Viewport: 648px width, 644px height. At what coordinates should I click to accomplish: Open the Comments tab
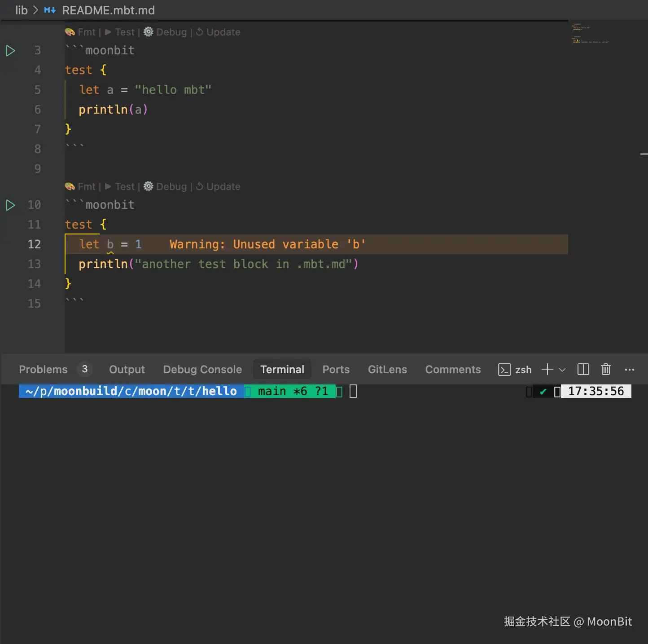coord(453,370)
